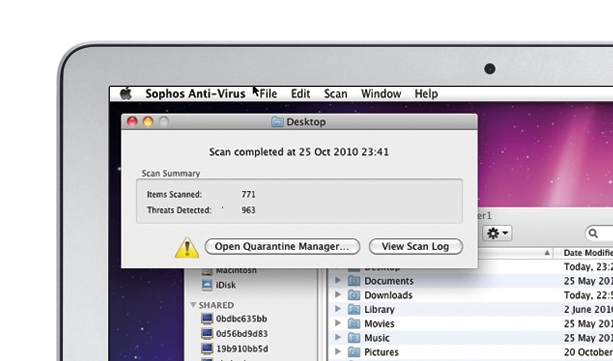The width and height of the screenshot is (613, 361).
Task: Minimize the Desktop scan window
Action: (x=148, y=122)
